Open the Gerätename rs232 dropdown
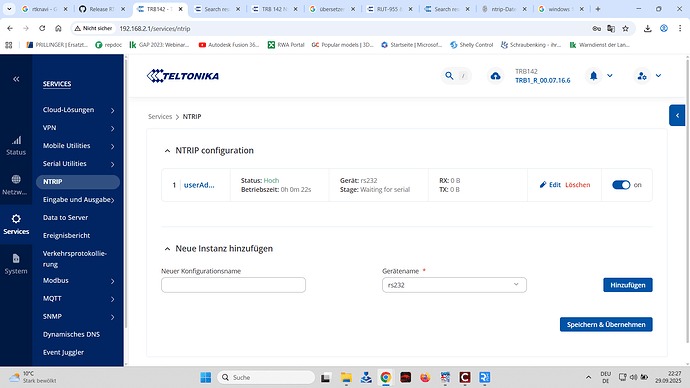This screenshot has height=388, width=690. point(454,285)
